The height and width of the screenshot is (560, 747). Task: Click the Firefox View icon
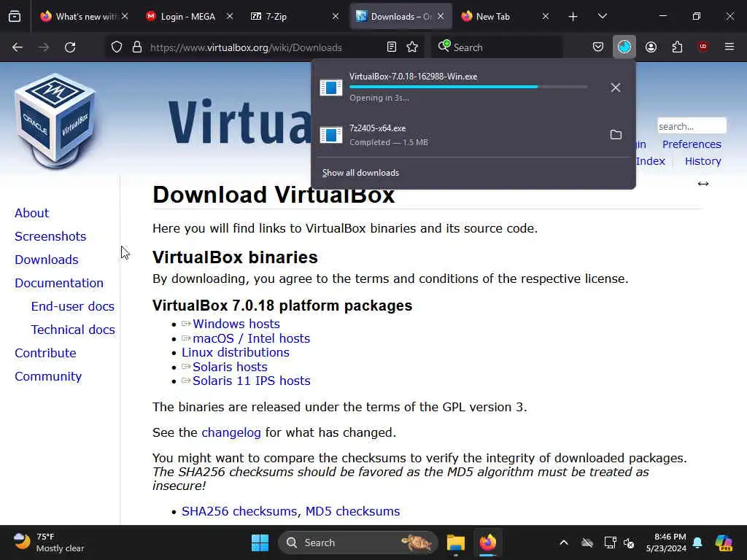pyautogui.click(x=15, y=17)
